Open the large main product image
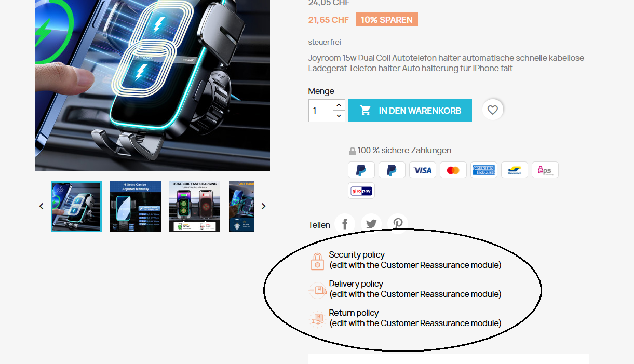The image size is (634, 364). 153,85
